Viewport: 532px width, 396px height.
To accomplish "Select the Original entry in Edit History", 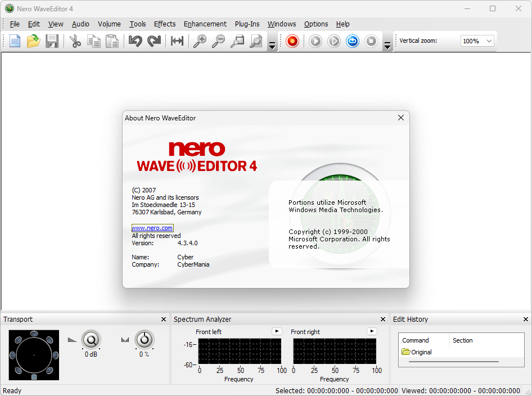I will pos(417,352).
